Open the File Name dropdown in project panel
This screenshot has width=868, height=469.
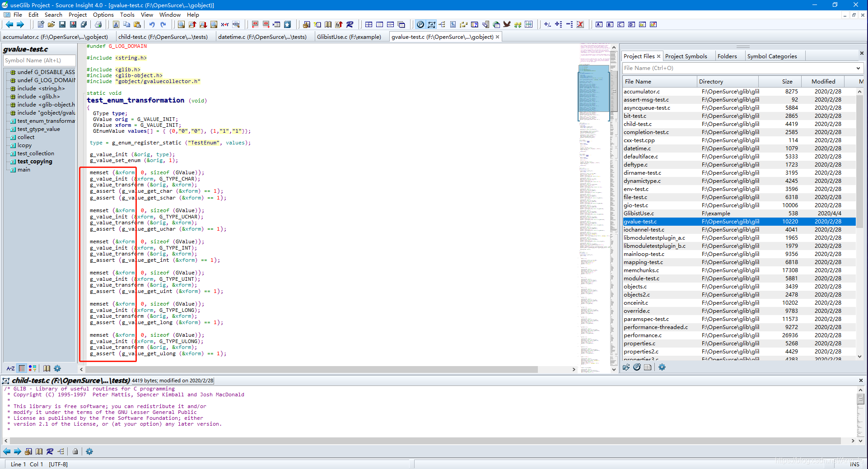click(x=858, y=68)
